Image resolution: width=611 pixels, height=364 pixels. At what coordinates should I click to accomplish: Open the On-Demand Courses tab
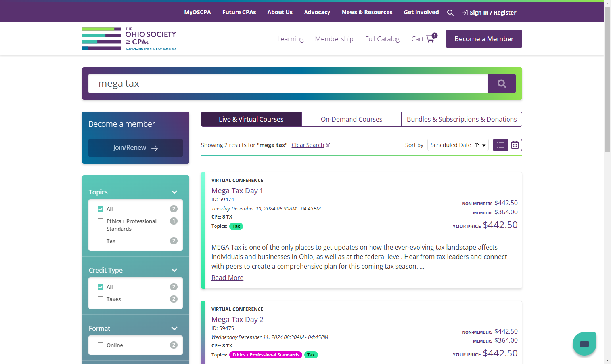tap(352, 119)
